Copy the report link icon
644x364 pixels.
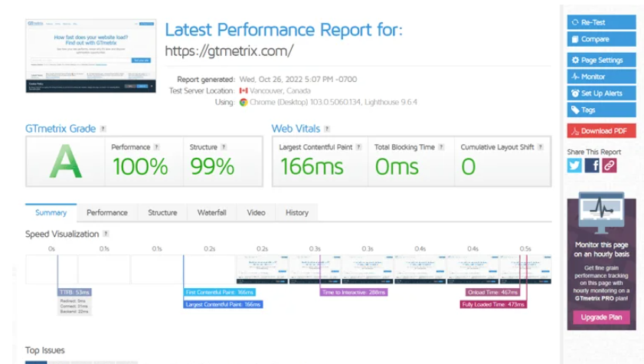609,165
